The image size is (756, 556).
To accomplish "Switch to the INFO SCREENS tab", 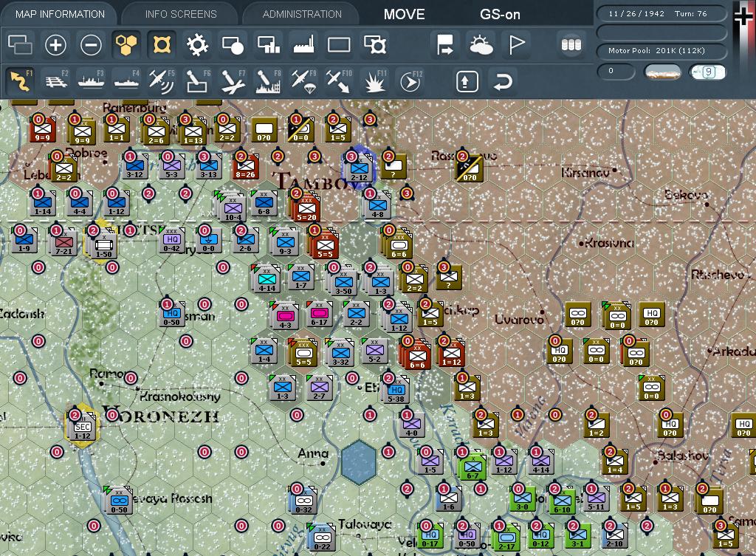I will point(180,14).
